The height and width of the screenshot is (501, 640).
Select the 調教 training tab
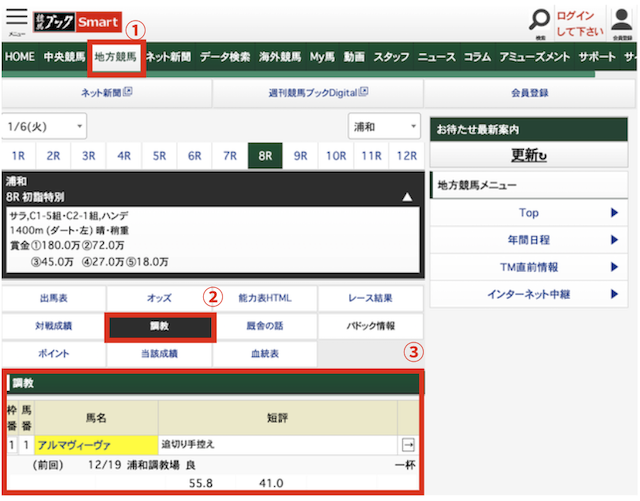pos(160,327)
